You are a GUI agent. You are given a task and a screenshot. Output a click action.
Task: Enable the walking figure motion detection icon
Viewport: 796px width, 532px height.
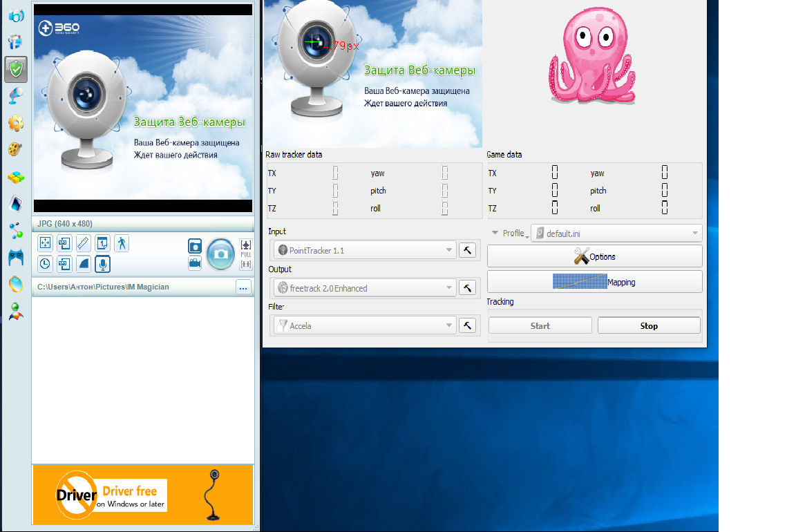tap(122, 244)
